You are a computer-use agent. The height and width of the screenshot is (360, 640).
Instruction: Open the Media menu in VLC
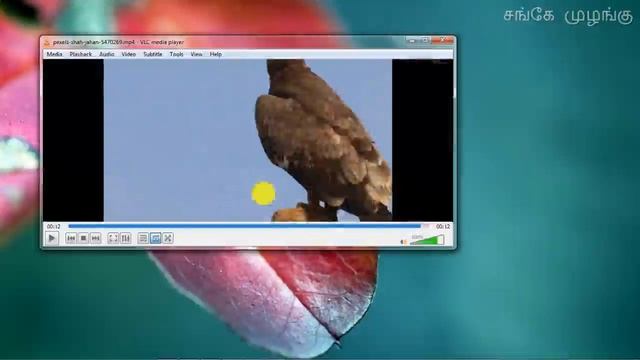(55, 54)
